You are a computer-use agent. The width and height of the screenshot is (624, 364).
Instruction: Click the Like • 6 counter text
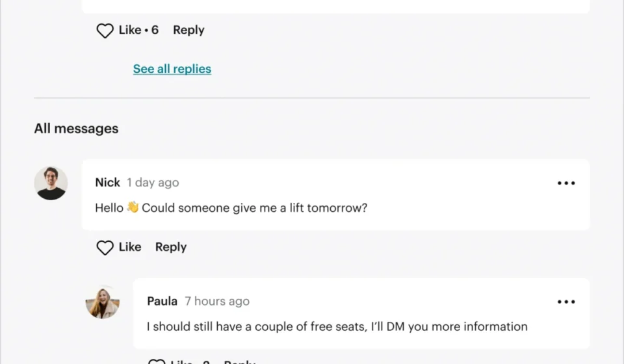pyautogui.click(x=138, y=30)
